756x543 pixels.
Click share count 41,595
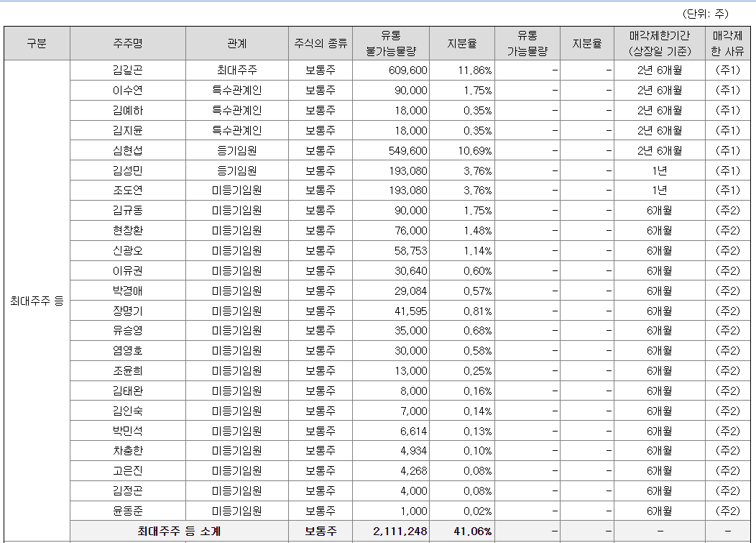411,311
